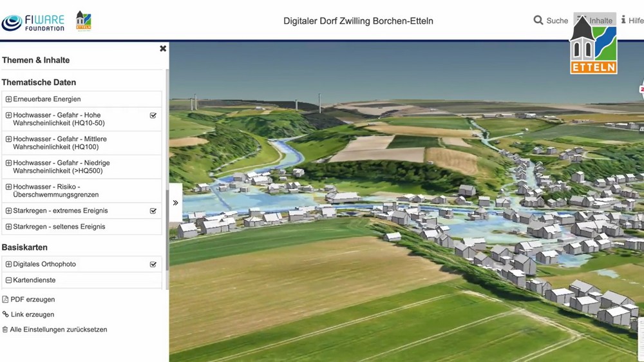Viewport: 644px width, 362px height.
Task: Click the PDF file icon
Action: 5,300
